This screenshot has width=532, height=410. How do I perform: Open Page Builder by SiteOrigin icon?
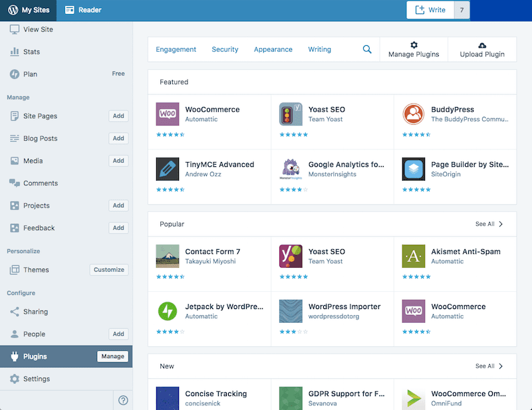pyautogui.click(x=414, y=169)
